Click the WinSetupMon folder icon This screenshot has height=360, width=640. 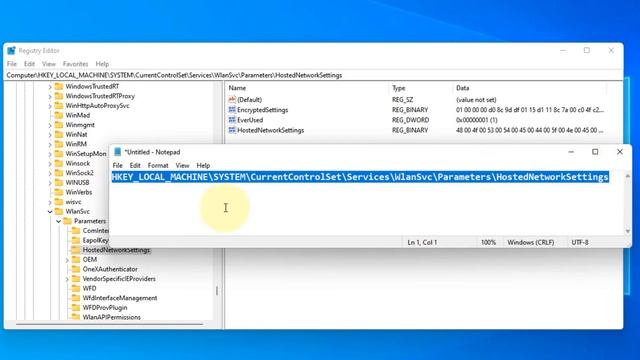pos(59,153)
